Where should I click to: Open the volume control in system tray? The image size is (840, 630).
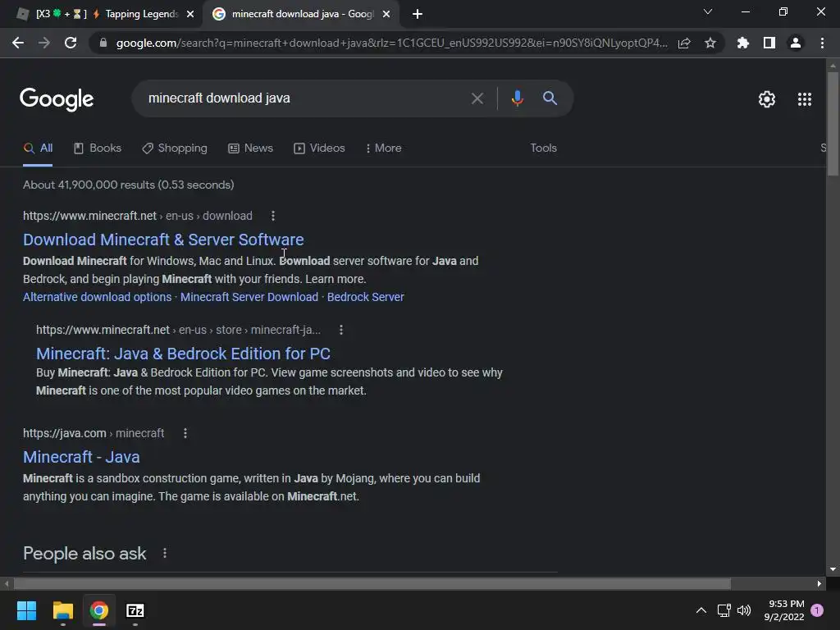point(744,610)
